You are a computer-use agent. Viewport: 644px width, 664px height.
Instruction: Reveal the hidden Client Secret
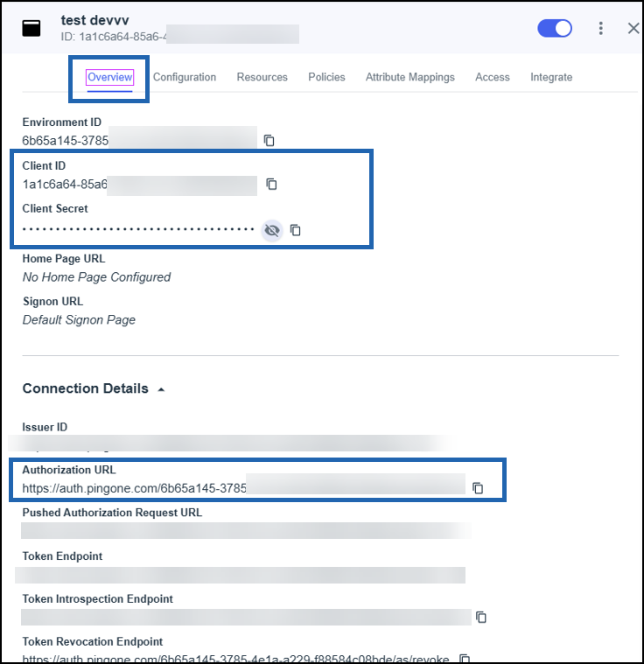point(272,230)
